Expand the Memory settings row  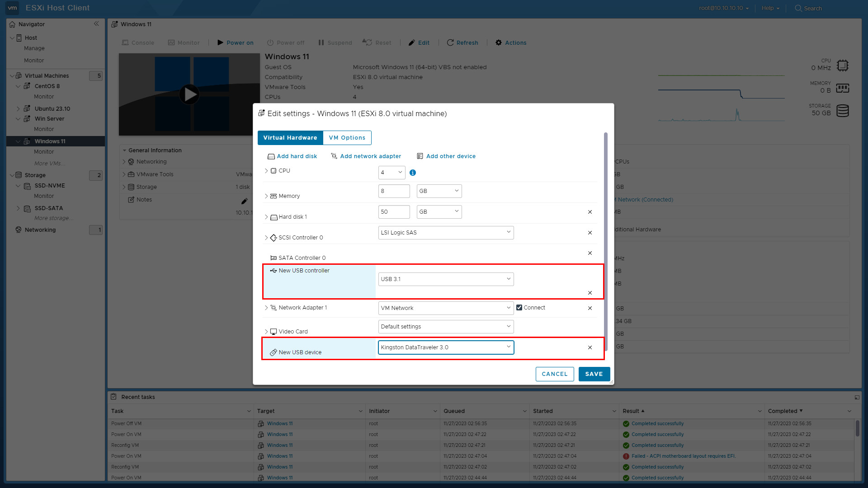click(266, 196)
